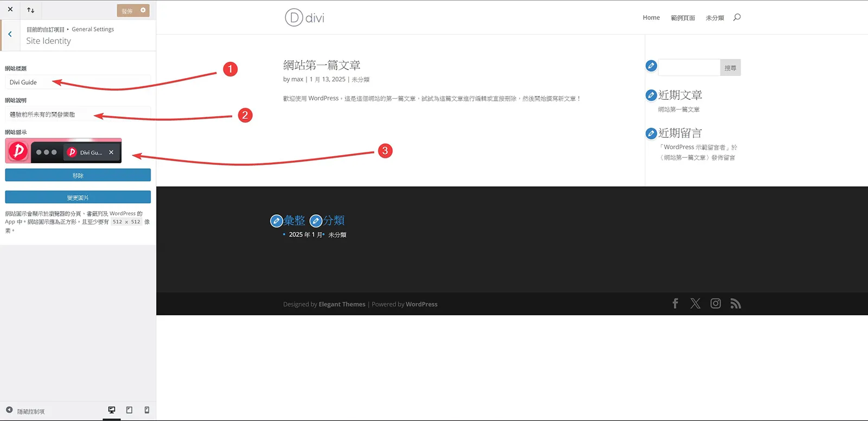Open the Instagram footer icon
868x421 pixels.
click(x=716, y=303)
